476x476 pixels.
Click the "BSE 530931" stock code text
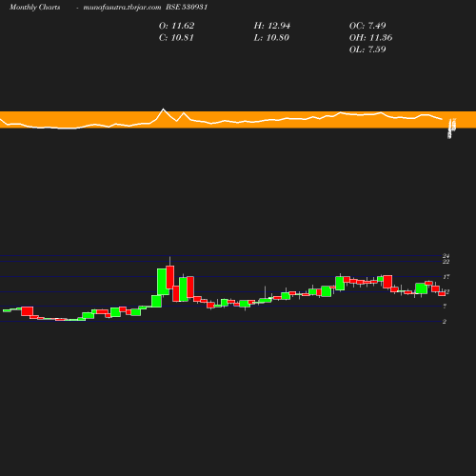(x=187, y=8)
